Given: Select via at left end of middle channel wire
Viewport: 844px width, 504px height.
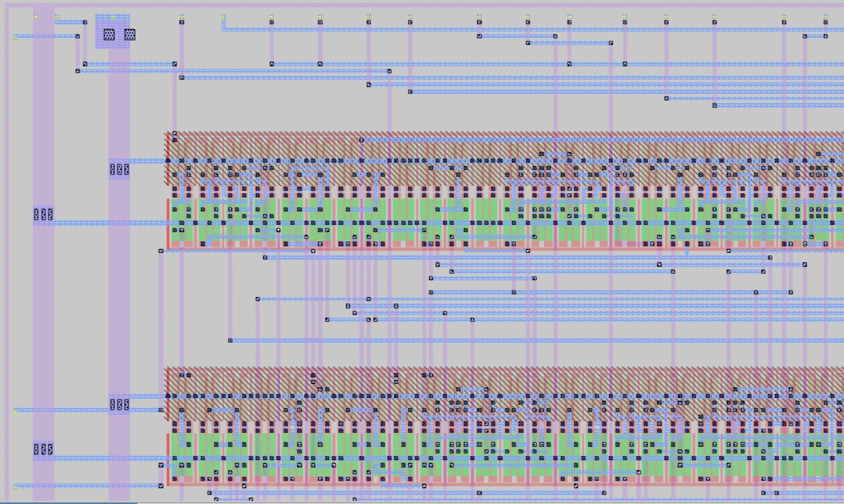Looking at the screenshot, I should [230, 340].
